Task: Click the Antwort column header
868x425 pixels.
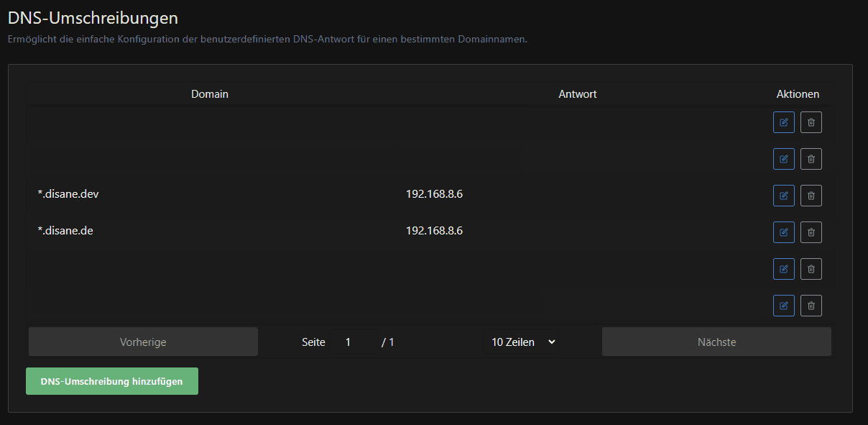Action: tap(577, 93)
